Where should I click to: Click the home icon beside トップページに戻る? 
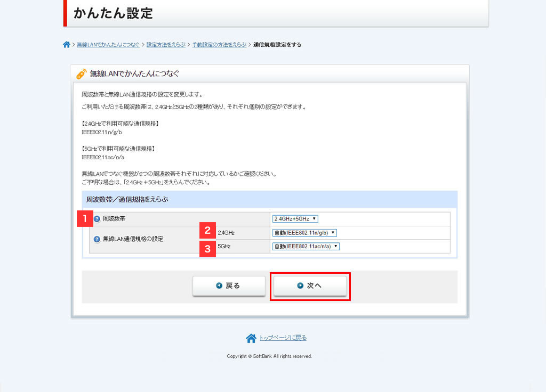[251, 338]
